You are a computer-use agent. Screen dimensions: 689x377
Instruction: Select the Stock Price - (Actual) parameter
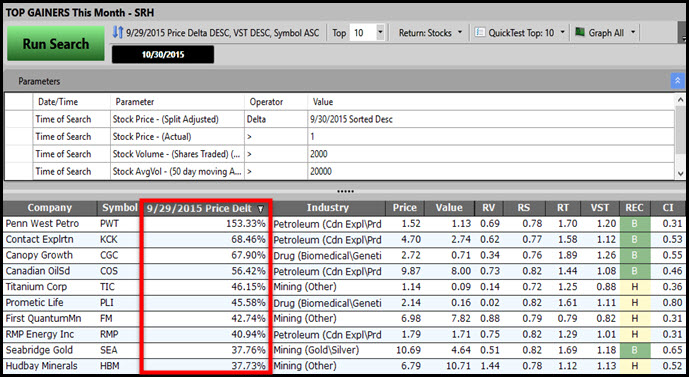(177, 137)
